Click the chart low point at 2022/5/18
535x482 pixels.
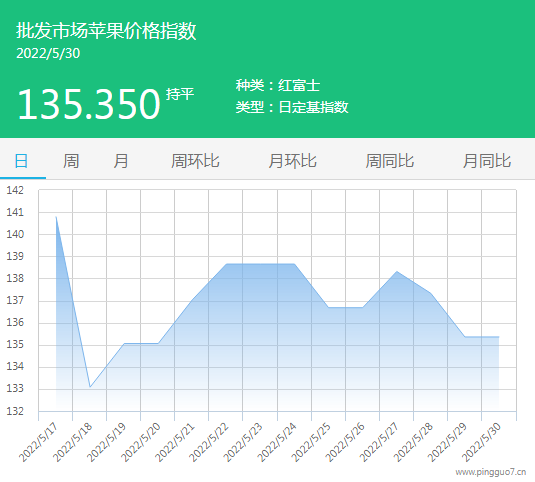pos(90,387)
